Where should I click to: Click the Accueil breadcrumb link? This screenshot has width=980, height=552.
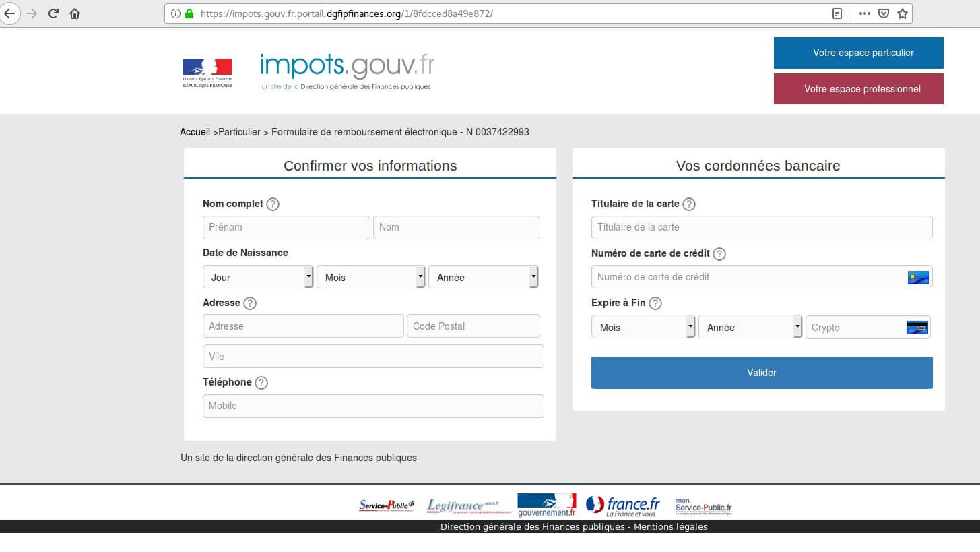[195, 132]
